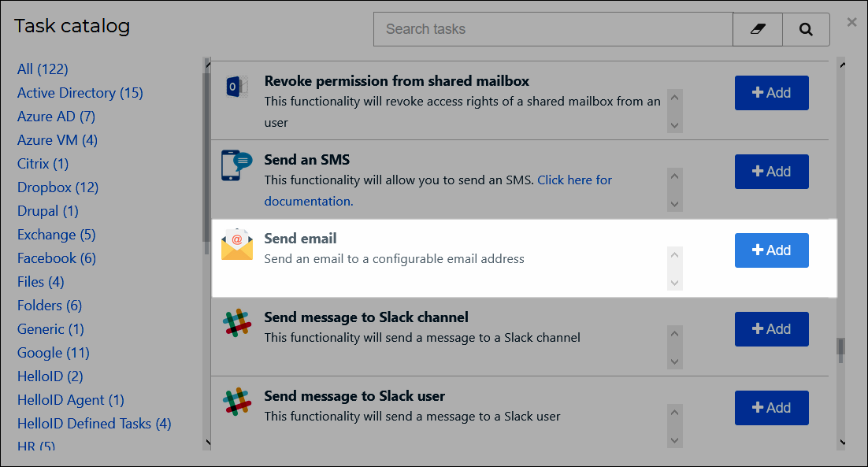Click the description scroll-up arrow in Send an SMS
The width and height of the screenshot is (868, 467).
click(x=674, y=176)
